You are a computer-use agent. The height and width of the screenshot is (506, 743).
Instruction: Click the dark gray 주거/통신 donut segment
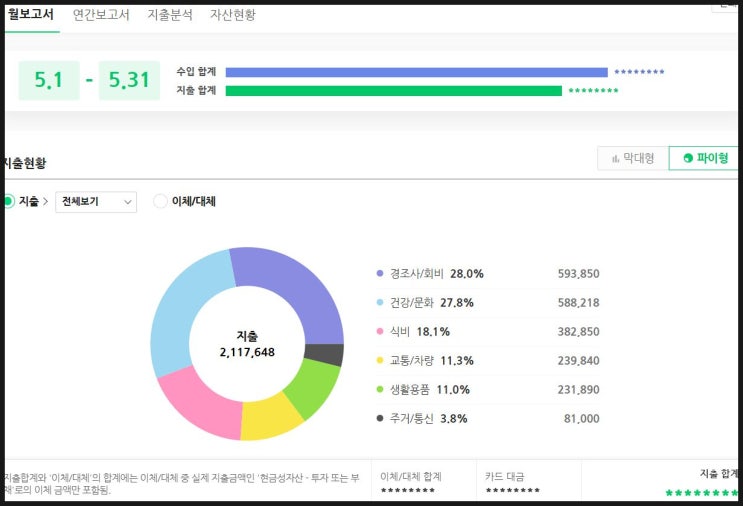click(x=325, y=355)
